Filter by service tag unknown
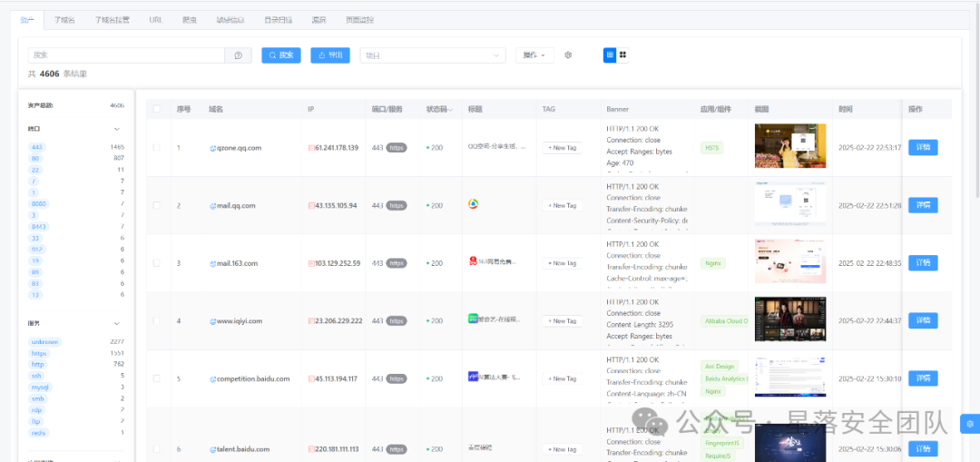980x462 pixels. coord(45,342)
